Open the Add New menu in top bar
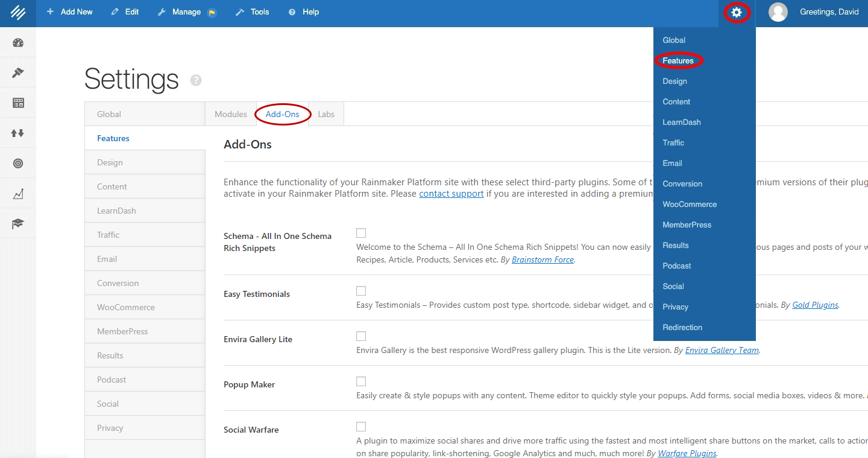The width and height of the screenshot is (868, 458). pos(70,12)
